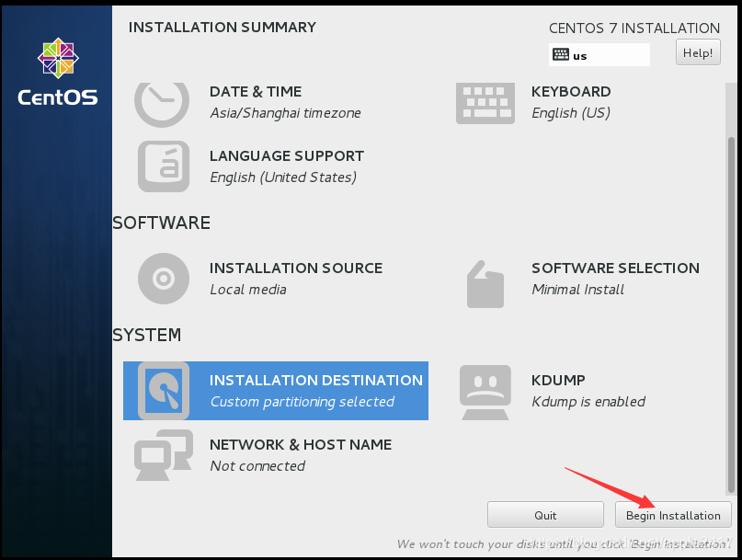The width and height of the screenshot is (742, 560).
Task: Click the Keyboard layout icon
Action: 485,104
